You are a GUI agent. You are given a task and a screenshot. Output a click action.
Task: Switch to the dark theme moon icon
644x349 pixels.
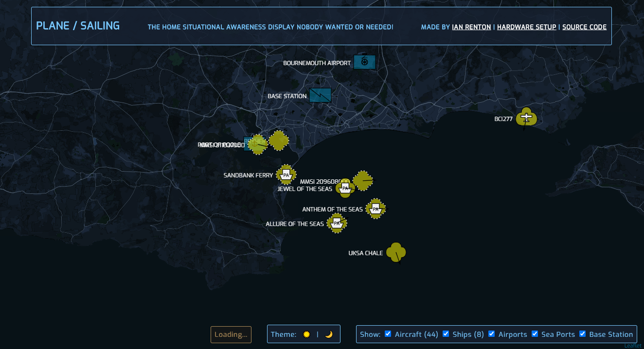[329, 334]
